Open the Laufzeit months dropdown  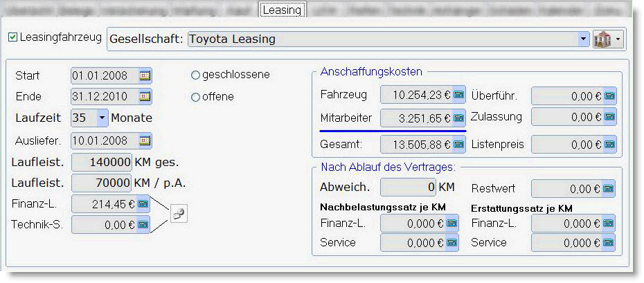pos(103,118)
